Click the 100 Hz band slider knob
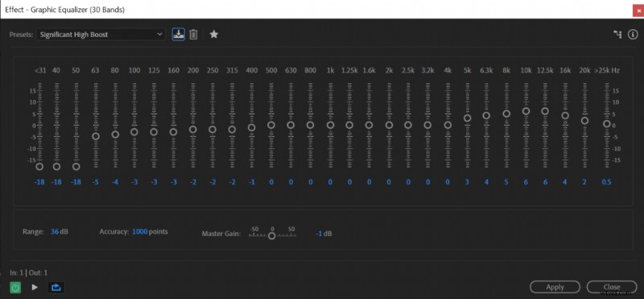This screenshot has width=644, height=299. click(x=134, y=131)
